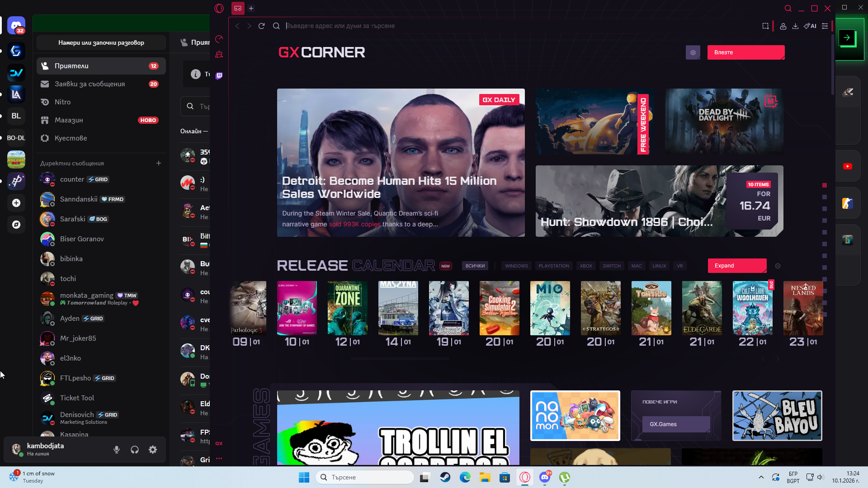This screenshot has height=488, width=868.
Task: Expand the release calendar
Action: tap(737, 266)
